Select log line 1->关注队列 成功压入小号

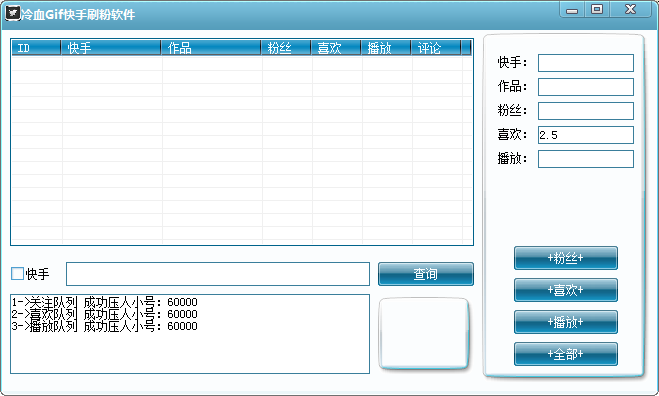click(x=105, y=302)
